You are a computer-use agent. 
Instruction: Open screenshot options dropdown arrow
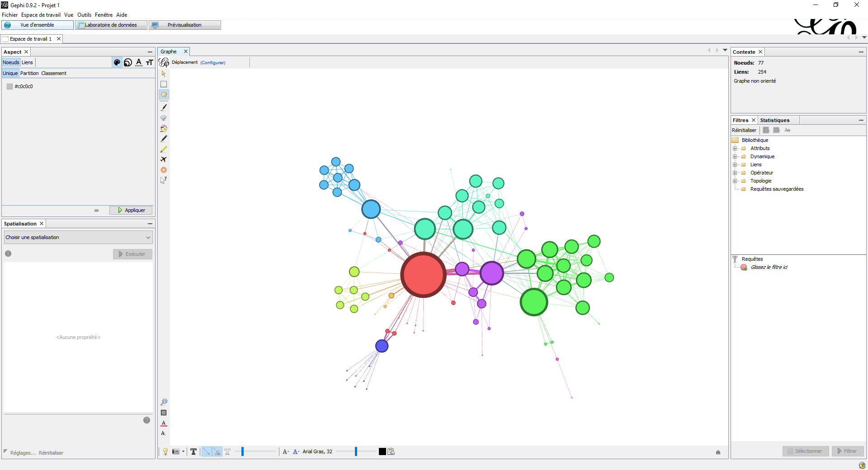(x=183, y=451)
